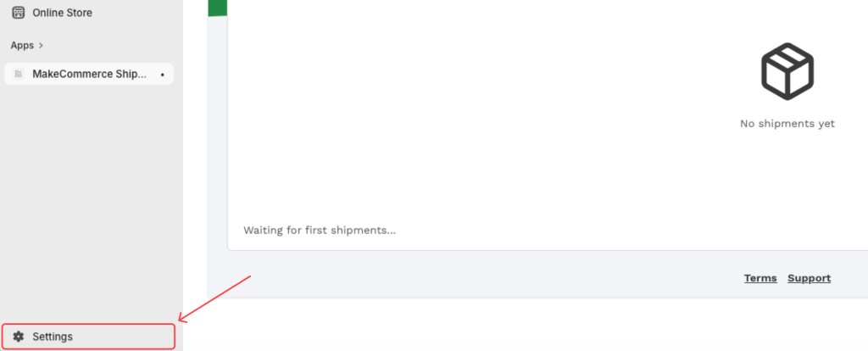Click the green bar at the top

[x=217, y=8]
